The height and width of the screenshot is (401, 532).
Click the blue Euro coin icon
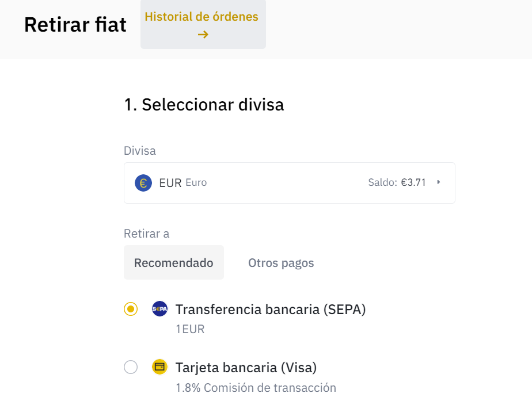143,183
